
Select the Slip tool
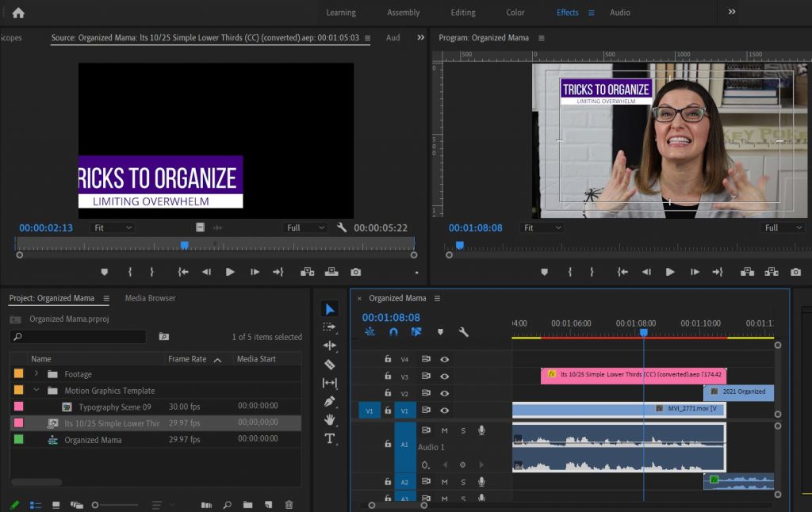(x=329, y=383)
